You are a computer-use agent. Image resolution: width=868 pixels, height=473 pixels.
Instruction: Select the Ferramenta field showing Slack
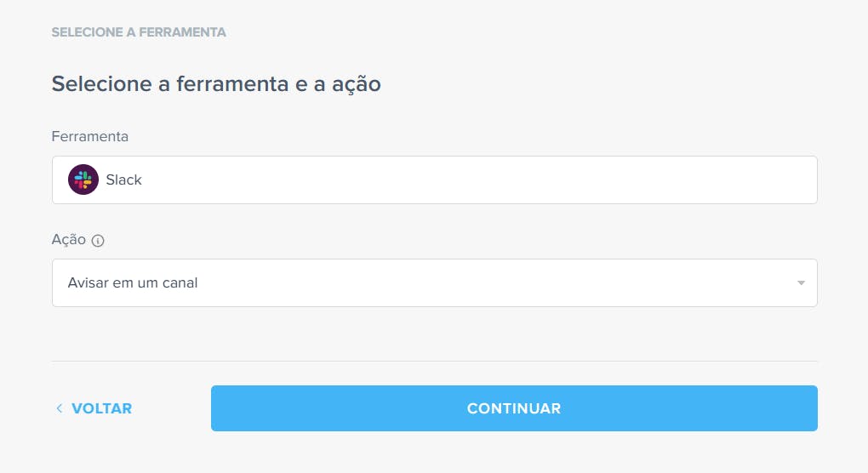[x=435, y=180]
